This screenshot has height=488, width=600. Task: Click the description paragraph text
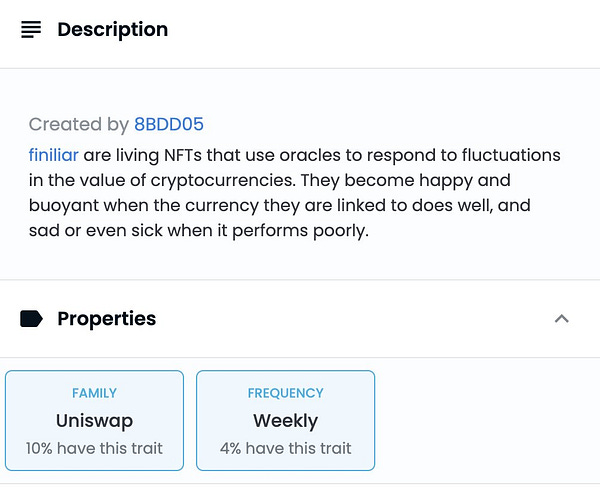coord(295,193)
